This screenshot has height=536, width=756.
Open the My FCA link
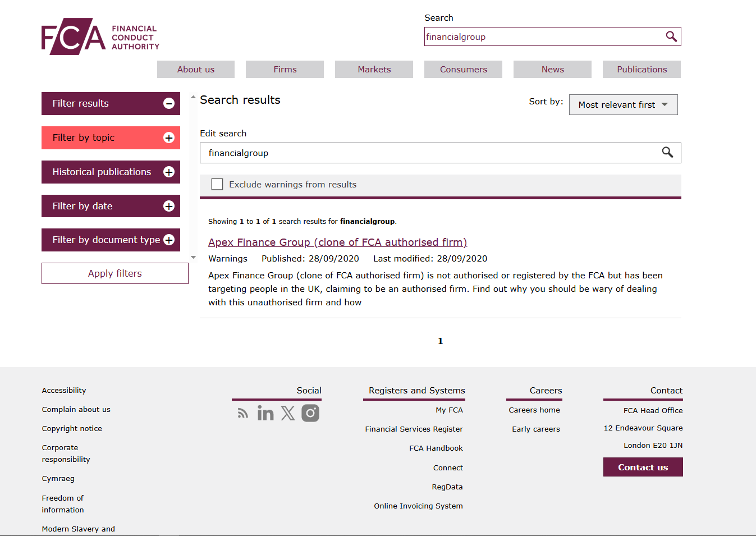coord(450,410)
